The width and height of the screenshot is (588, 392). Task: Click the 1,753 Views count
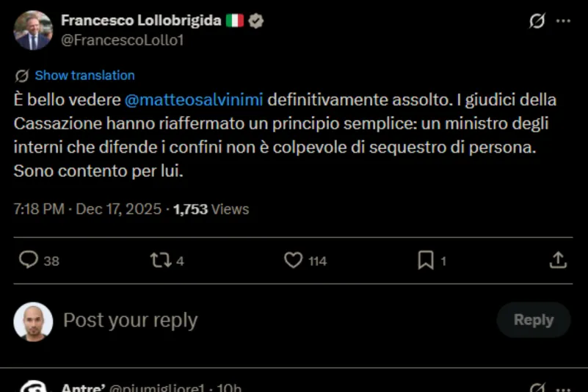[211, 209]
